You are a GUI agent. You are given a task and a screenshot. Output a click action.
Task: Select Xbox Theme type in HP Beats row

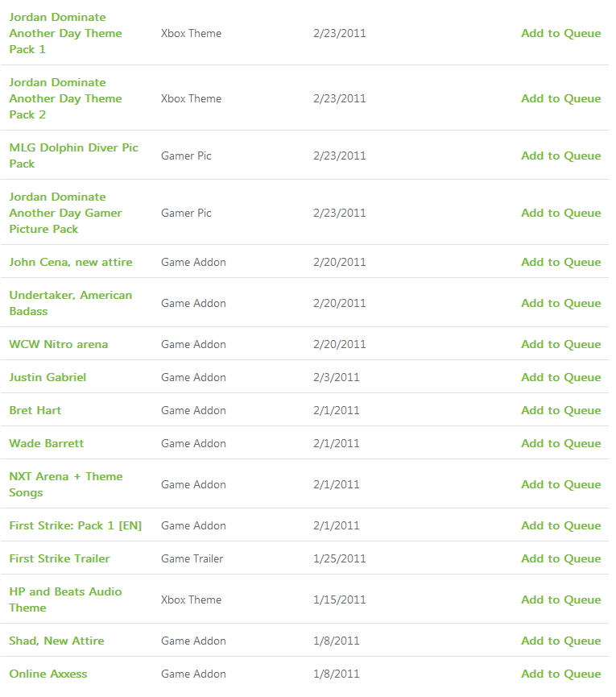(x=191, y=600)
